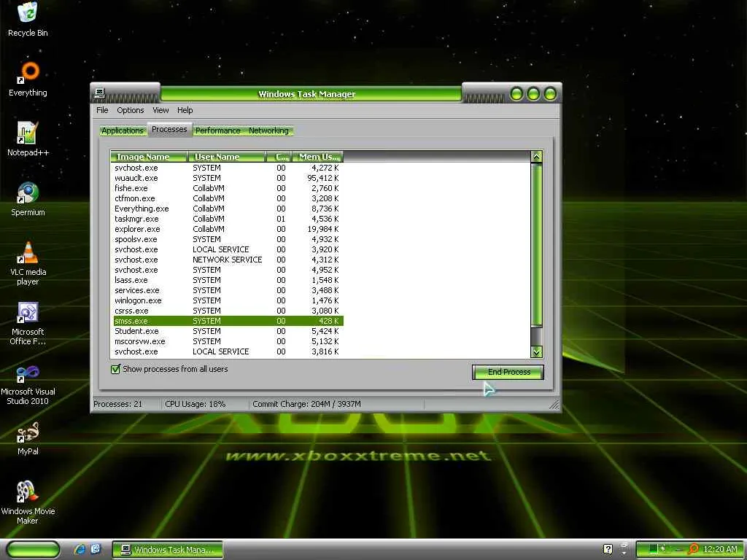Open the green Start button
Viewport: 747px width, 560px height.
click(34, 549)
